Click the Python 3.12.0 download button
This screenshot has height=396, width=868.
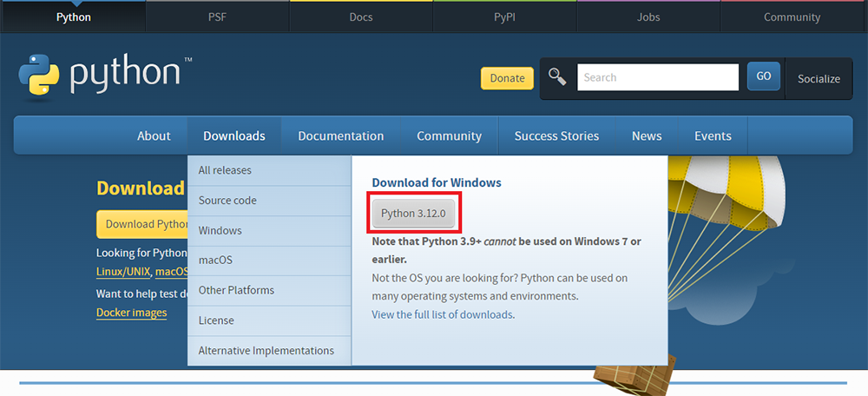(x=413, y=214)
